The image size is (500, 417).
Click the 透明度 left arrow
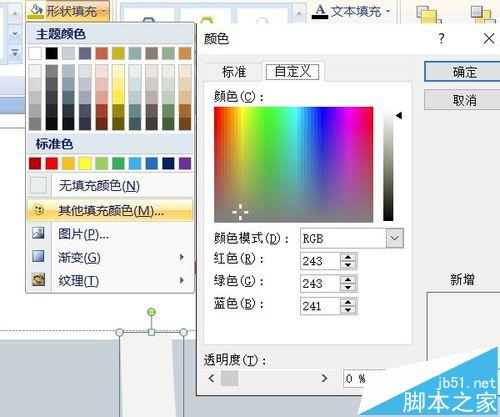[x=211, y=378]
